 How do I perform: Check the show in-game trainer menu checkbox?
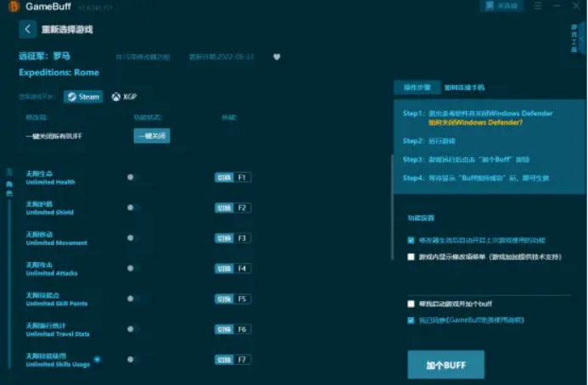(x=411, y=257)
